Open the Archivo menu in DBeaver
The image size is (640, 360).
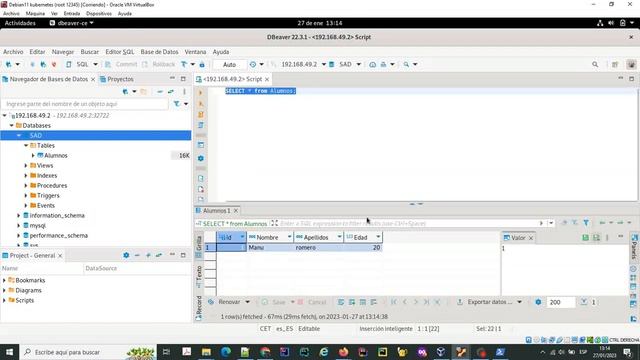(x=13, y=52)
